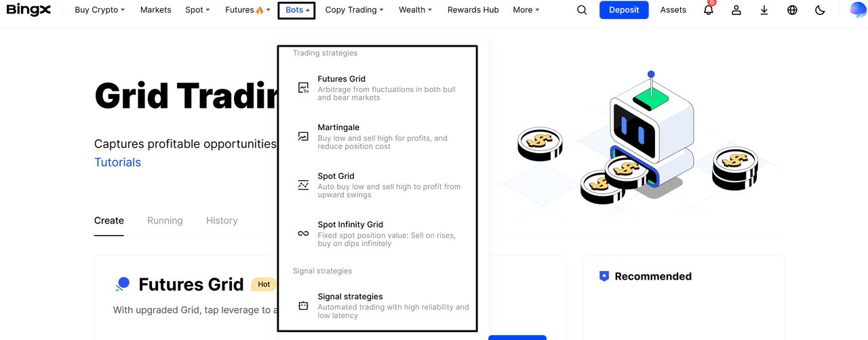Open the More dropdown menu
Screen dimensions: 868x340
point(526,10)
